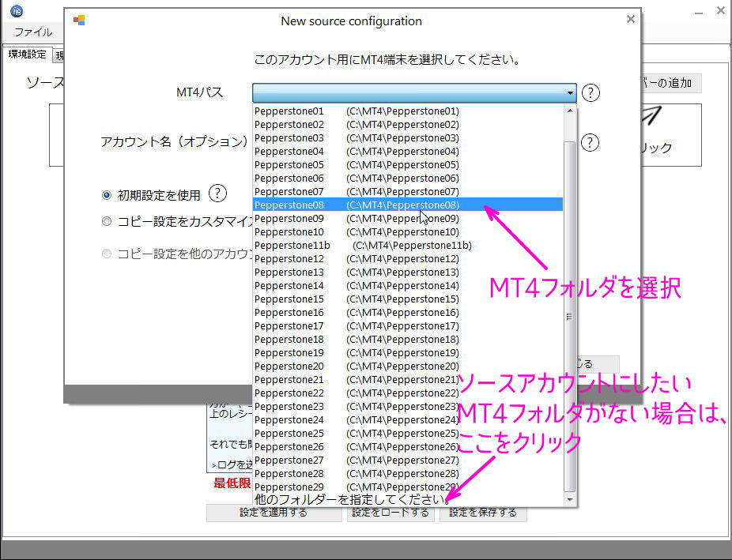Open the question mark help beside MT4パス

591,92
